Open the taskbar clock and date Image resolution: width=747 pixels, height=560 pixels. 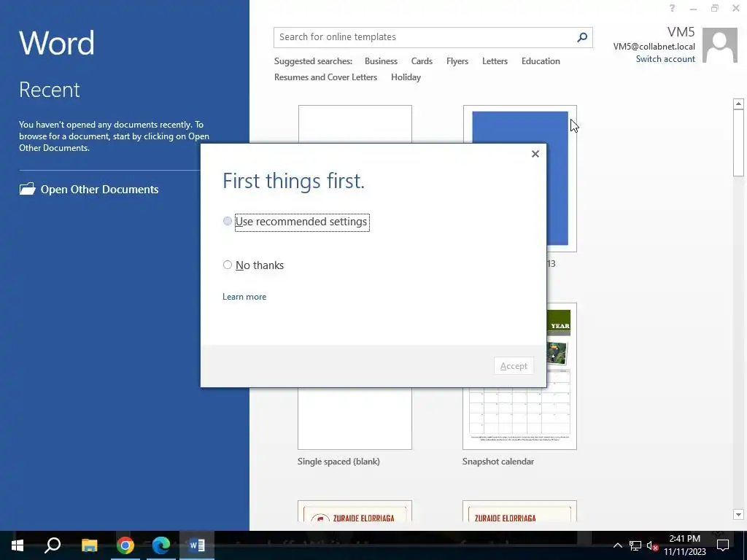pyautogui.click(x=684, y=545)
